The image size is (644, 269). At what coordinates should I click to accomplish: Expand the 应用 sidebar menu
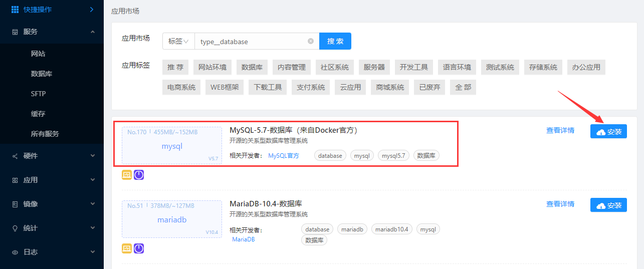pos(92,180)
